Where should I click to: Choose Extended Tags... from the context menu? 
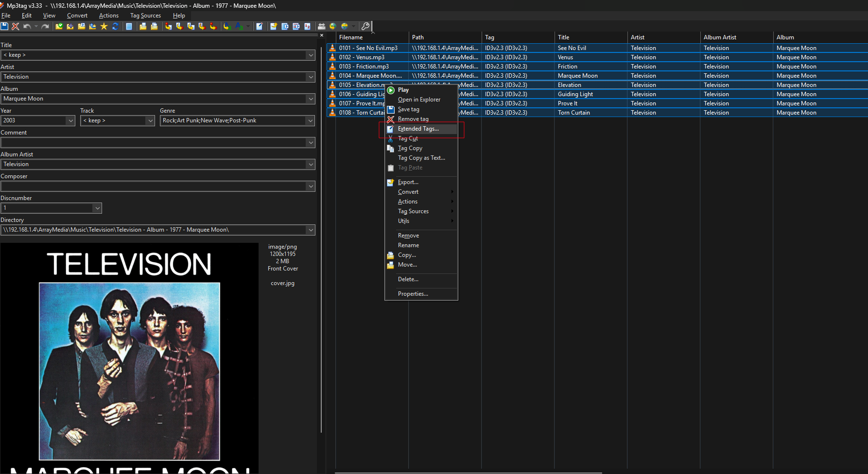[418, 129]
